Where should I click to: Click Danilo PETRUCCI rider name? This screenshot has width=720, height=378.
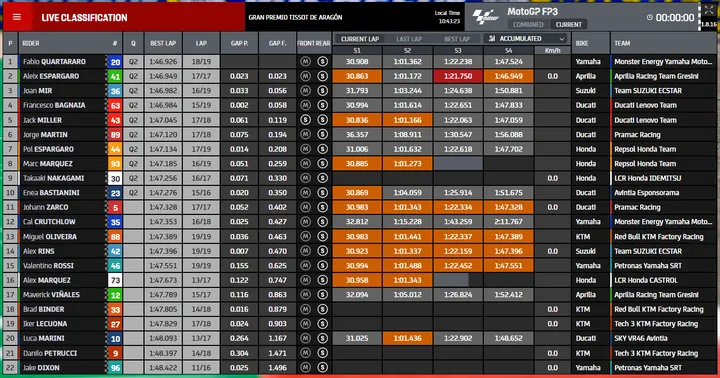(x=50, y=353)
